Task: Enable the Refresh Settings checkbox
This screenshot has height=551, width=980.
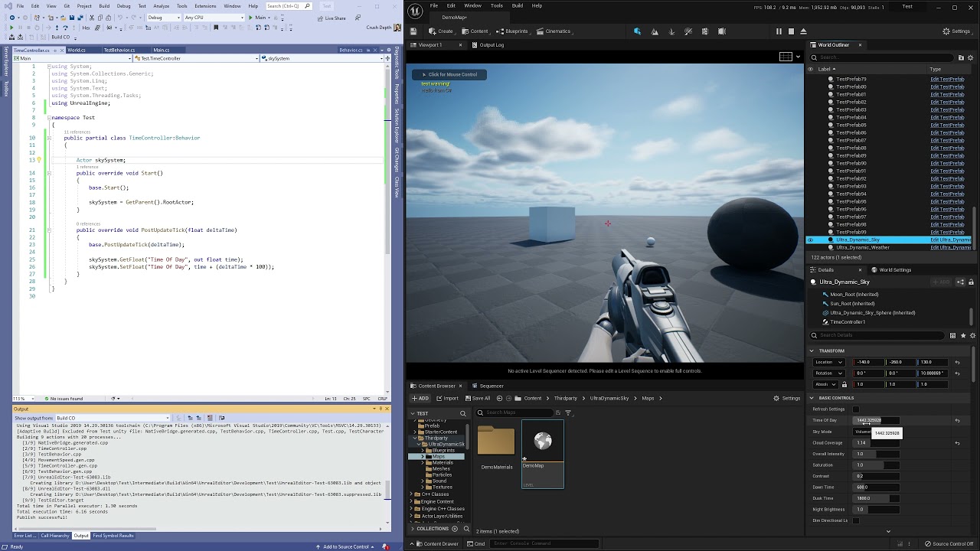Action: pos(856,409)
